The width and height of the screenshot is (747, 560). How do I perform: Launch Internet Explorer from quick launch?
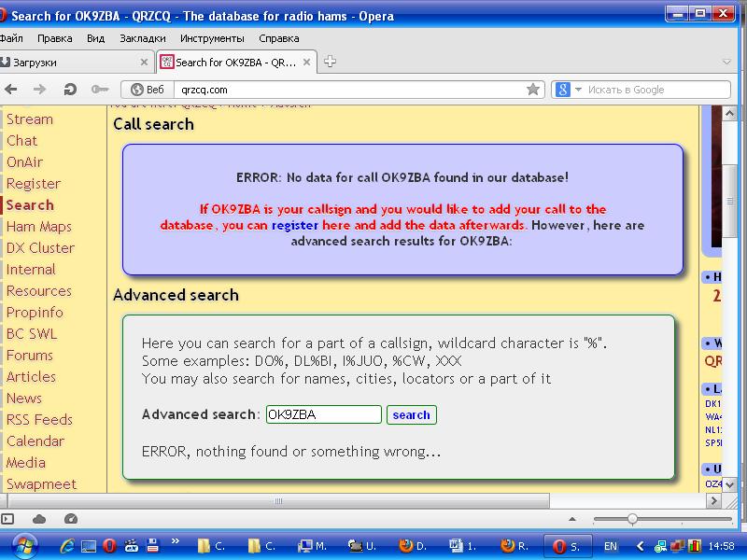(x=67, y=546)
